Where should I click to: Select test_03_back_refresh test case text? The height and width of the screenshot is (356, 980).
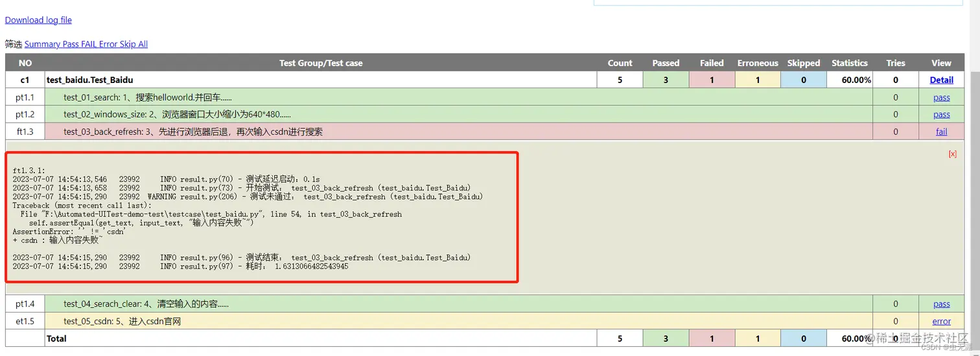point(193,131)
